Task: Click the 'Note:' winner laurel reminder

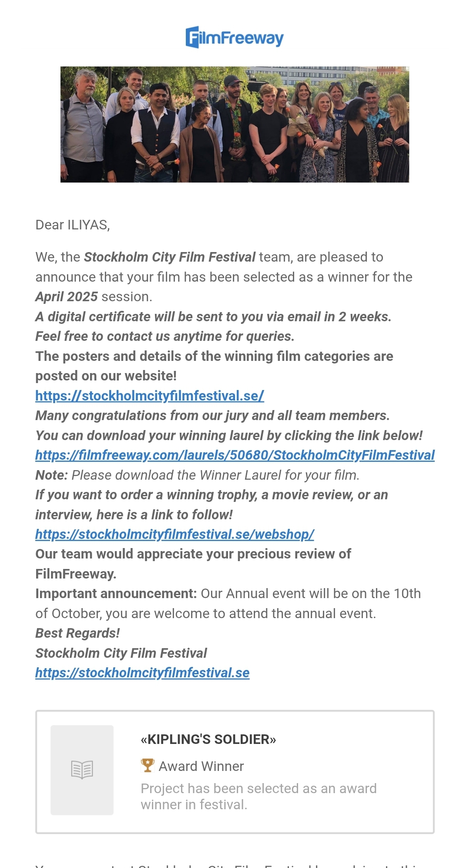Action: [198, 475]
